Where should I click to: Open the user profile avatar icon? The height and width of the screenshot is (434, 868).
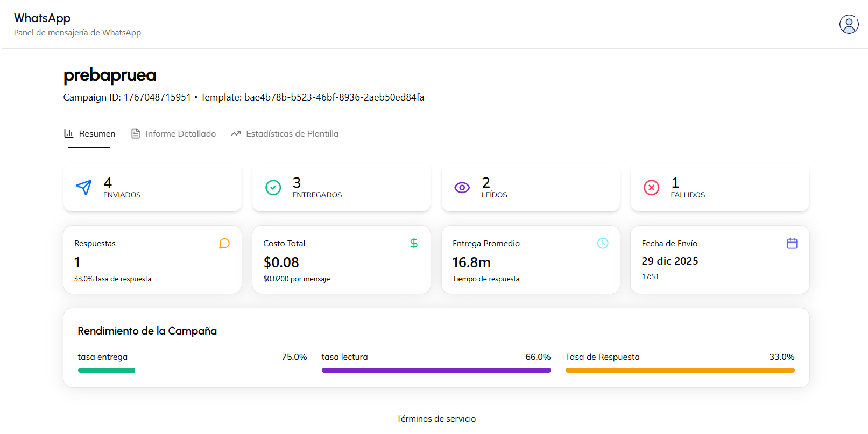click(x=849, y=24)
